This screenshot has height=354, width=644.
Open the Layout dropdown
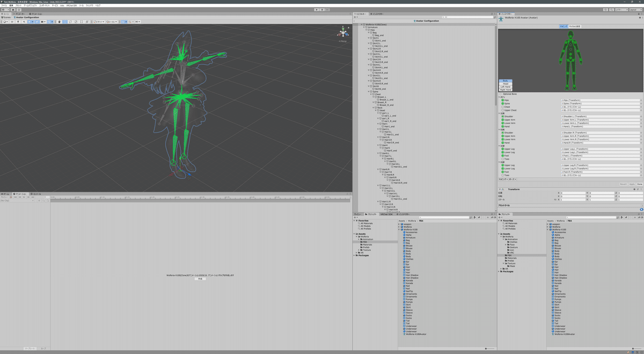pos(636,10)
